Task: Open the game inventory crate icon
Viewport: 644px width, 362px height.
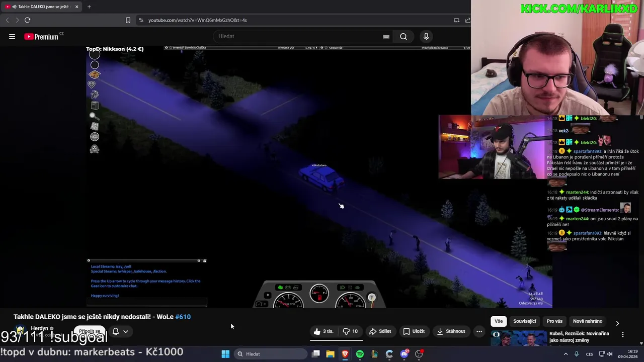Action: (x=95, y=74)
